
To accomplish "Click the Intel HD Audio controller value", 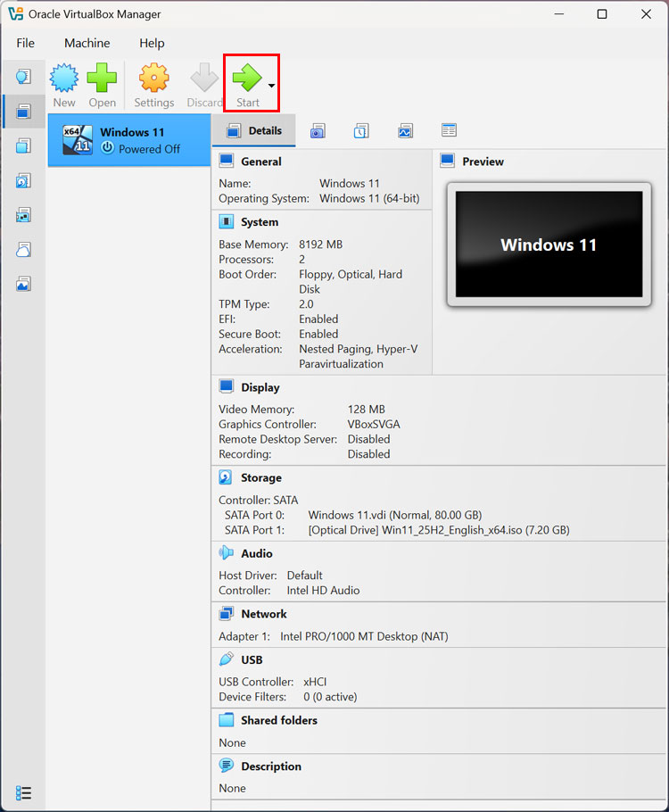I will 323,591.
